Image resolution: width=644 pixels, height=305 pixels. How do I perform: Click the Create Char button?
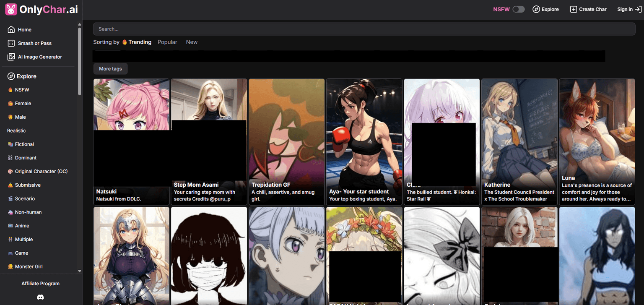click(588, 9)
